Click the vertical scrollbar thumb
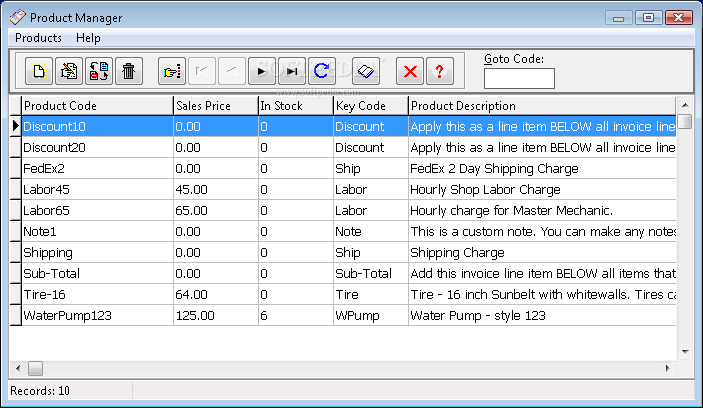 [685, 122]
